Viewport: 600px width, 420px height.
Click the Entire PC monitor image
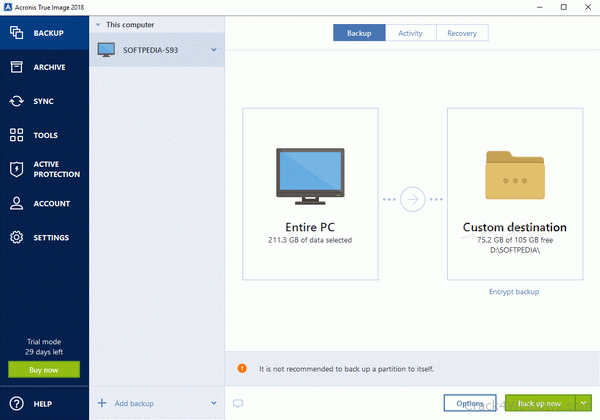pos(310,176)
